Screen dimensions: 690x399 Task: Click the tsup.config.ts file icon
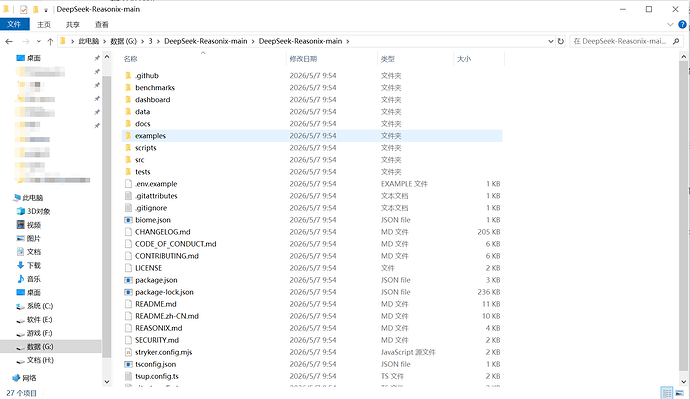click(x=128, y=376)
